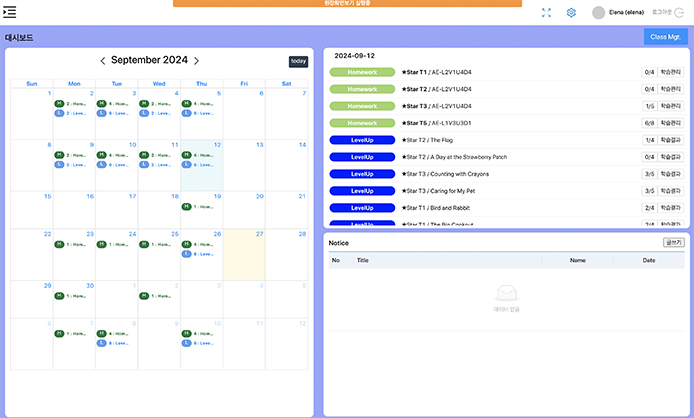Select September 27 in the calendar

244,254
